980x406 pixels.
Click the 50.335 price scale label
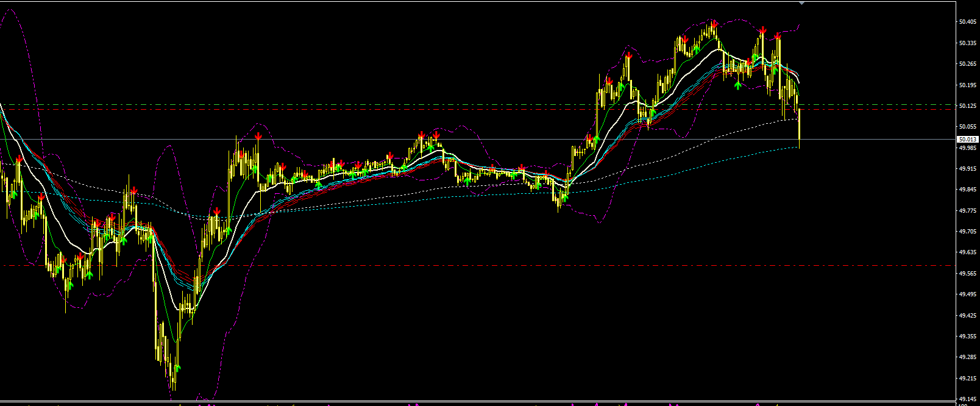coord(967,43)
